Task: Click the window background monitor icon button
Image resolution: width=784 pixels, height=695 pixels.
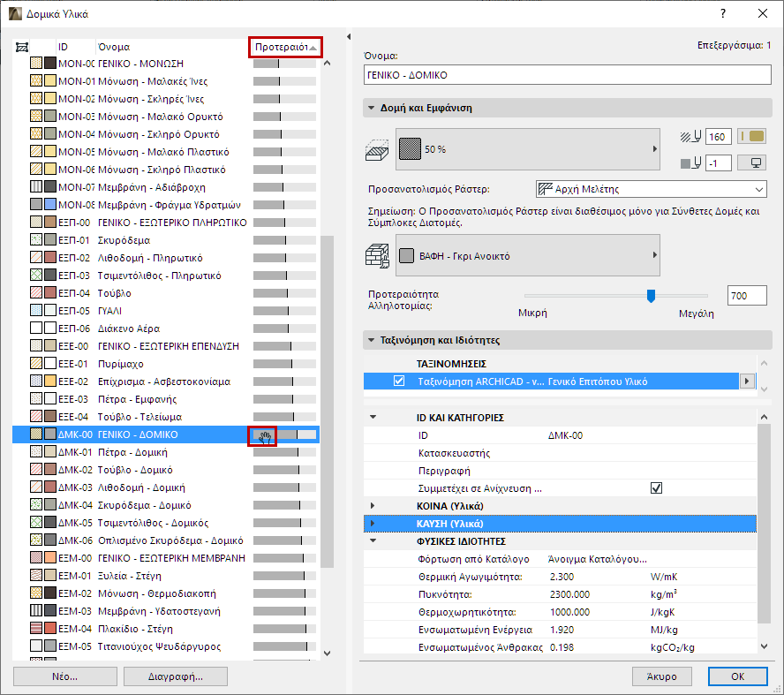Action: point(752,162)
